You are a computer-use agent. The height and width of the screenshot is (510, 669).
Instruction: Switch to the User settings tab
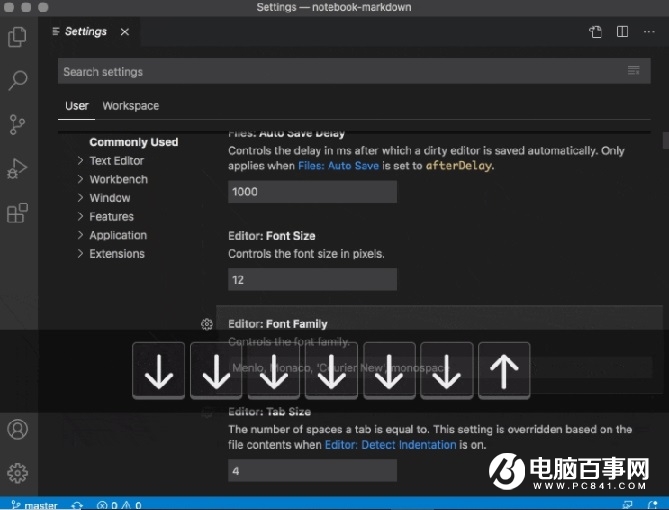pyautogui.click(x=77, y=106)
